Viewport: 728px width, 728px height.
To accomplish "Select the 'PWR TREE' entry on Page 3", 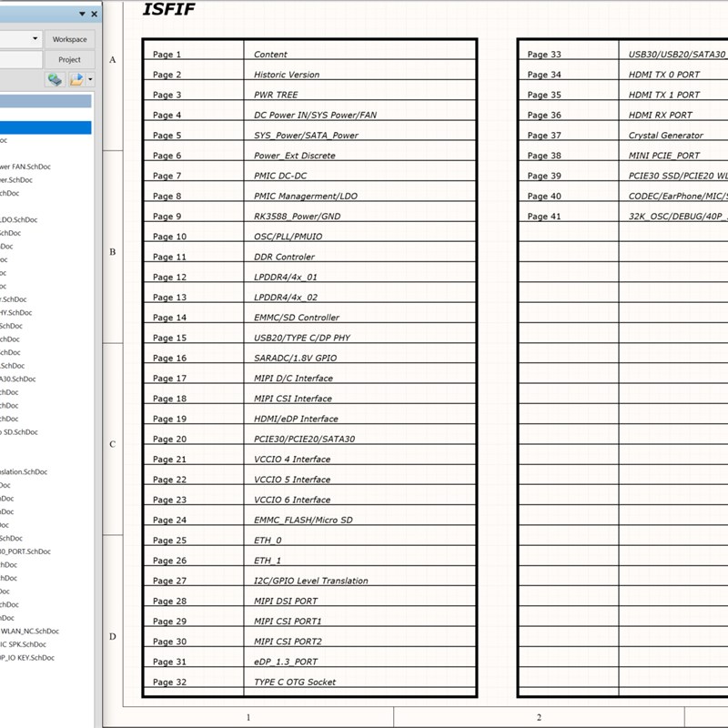I will [x=276, y=95].
